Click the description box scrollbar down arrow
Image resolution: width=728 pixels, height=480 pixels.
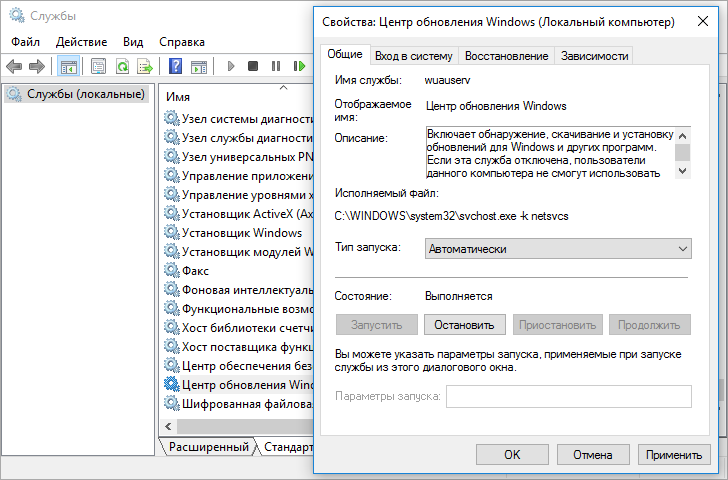[682, 171]
